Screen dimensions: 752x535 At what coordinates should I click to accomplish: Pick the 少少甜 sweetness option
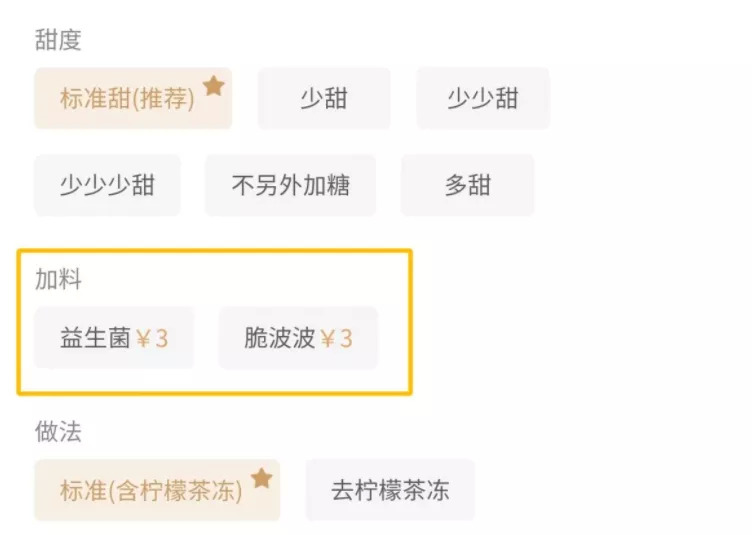(x=482, y=99)
